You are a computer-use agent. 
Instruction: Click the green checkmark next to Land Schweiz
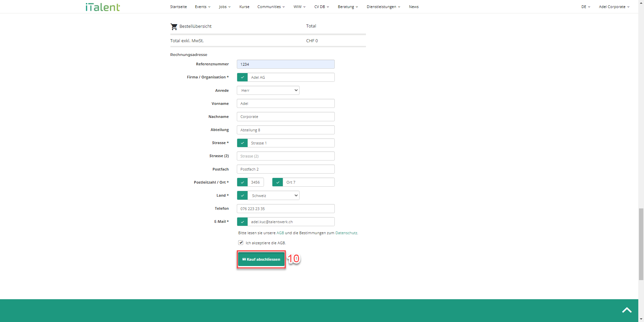[x=242, y=195]
